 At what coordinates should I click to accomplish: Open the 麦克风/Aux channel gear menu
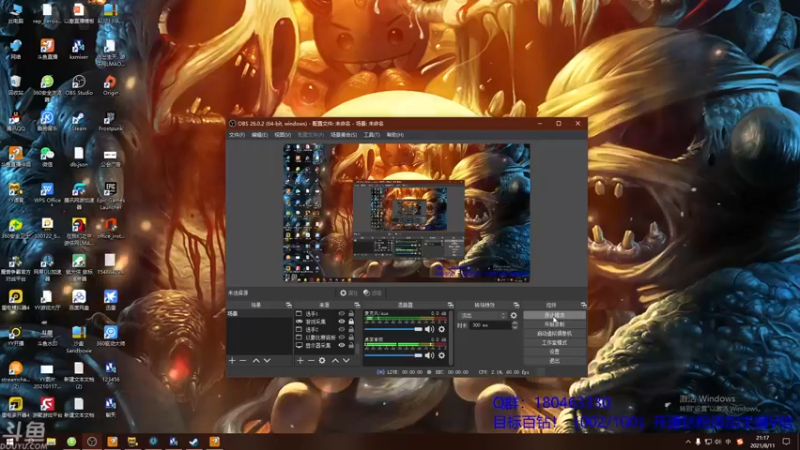coord(442,329)
